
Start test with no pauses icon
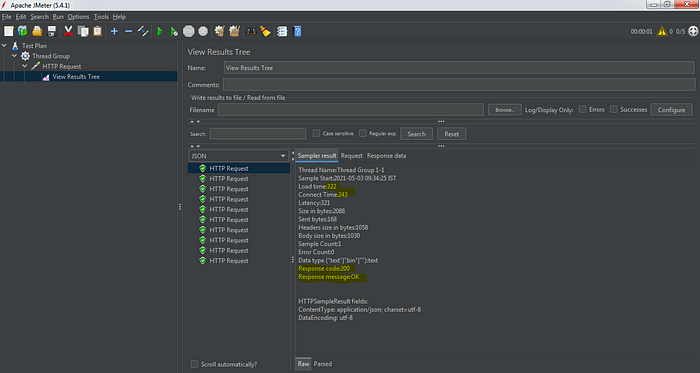174,31
